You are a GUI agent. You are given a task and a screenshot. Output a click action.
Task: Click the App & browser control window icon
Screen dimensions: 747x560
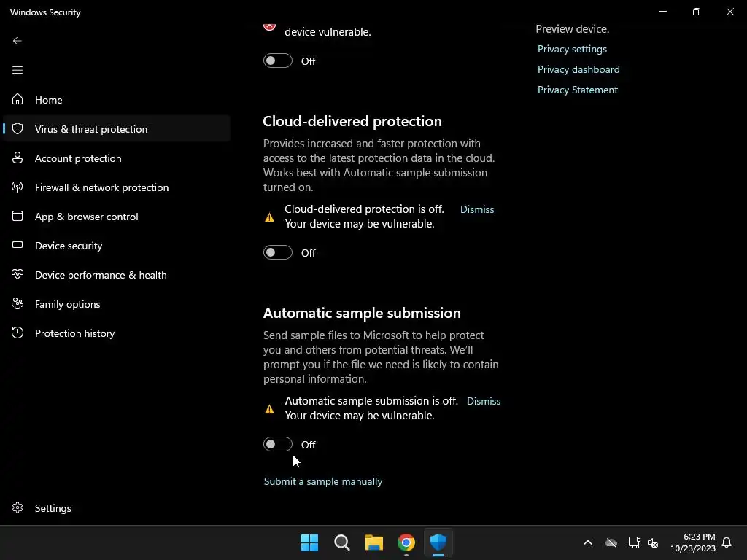click(18, 216)
